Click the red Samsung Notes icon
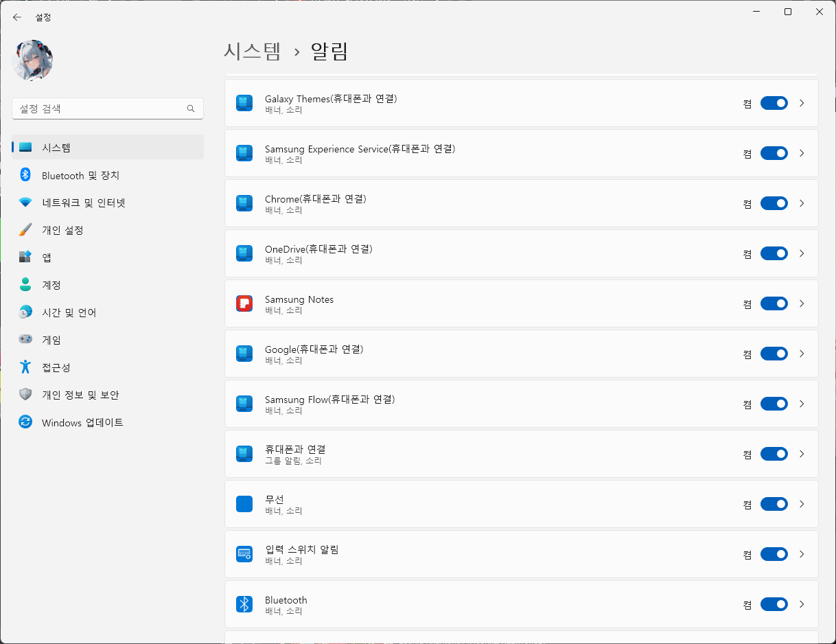The height and width of the screenshot is (644, 836). coord(244,303)
